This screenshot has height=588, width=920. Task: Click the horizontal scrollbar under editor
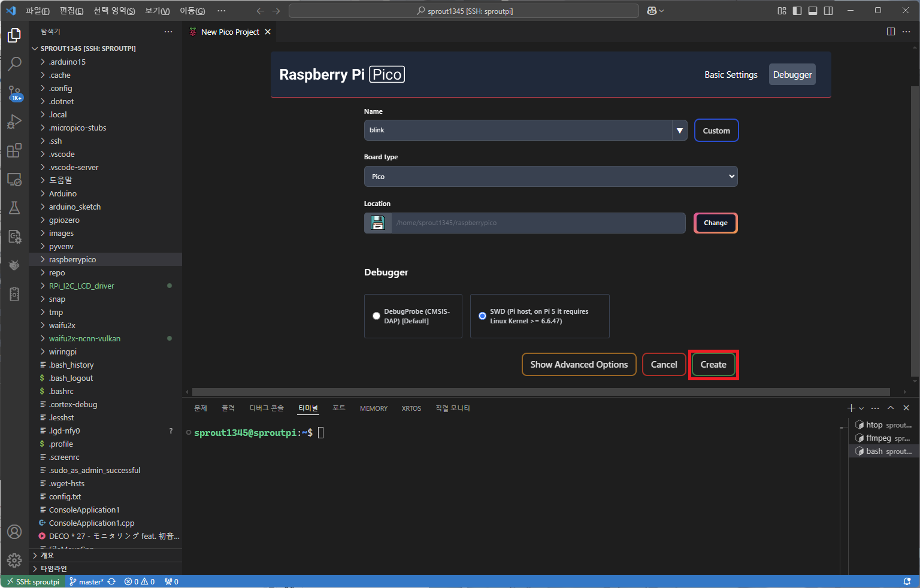(x=540, y=392)
